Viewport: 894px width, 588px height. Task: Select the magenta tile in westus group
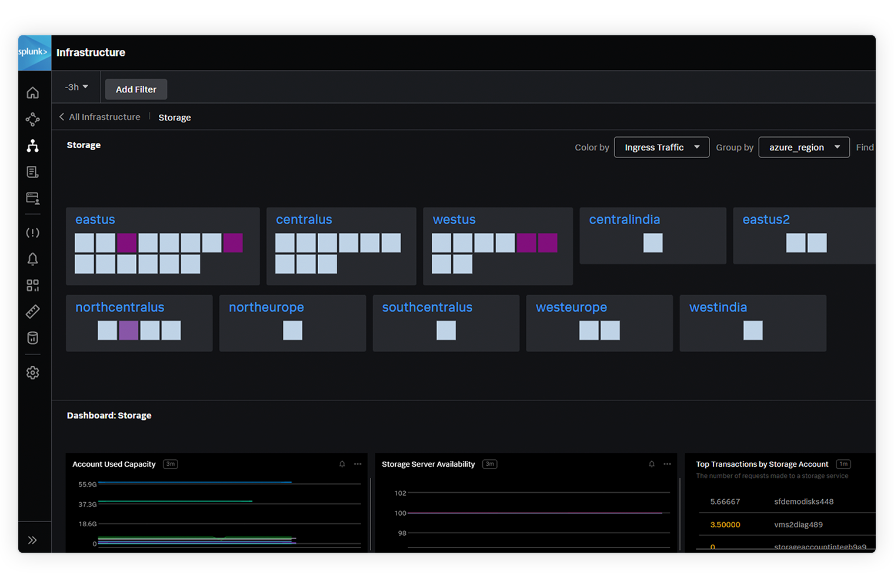click(x=526, y=242)
